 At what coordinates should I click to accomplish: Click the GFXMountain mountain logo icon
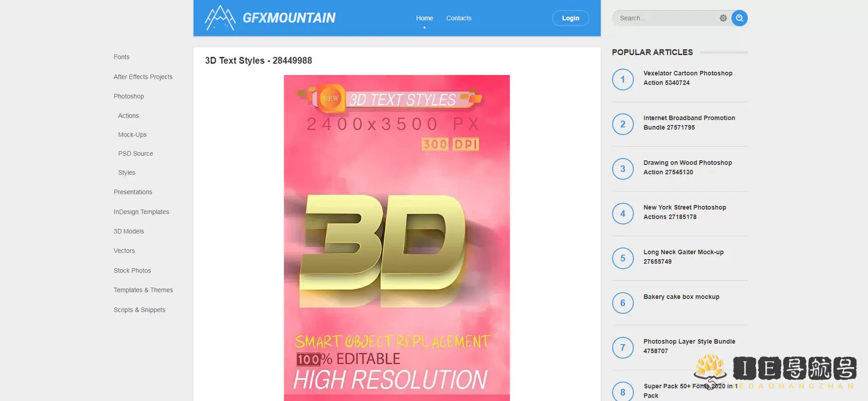pos(220,18)
